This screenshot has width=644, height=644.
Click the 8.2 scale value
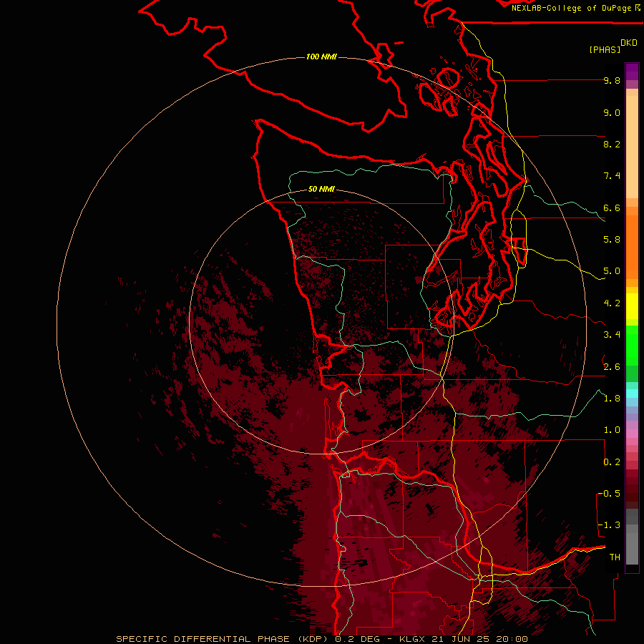pyautogui.click(x=612, y=144)
